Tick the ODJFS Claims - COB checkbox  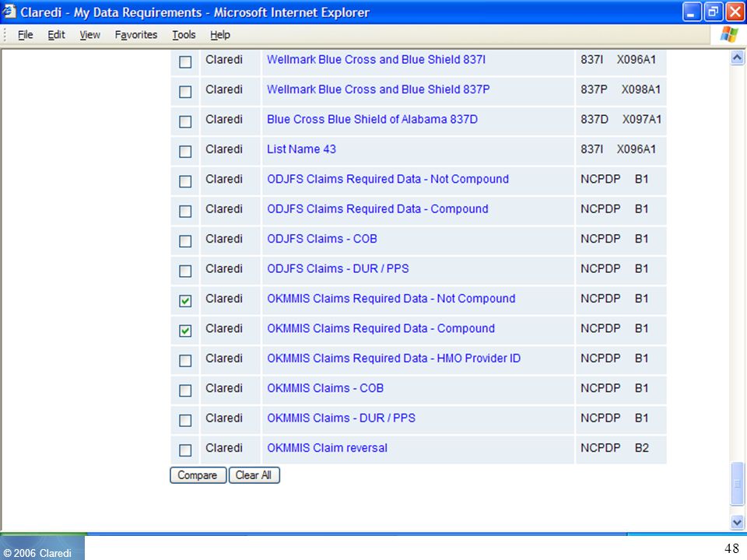coord(185,241)
